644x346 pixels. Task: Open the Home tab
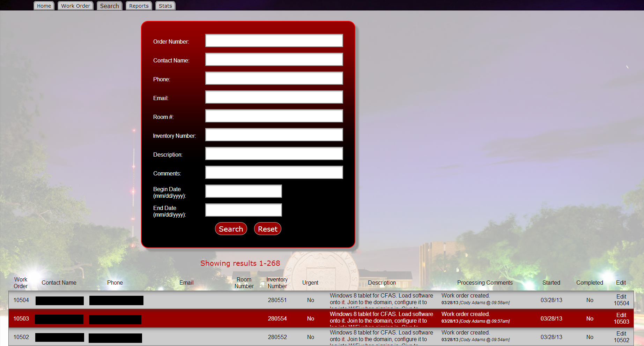[44, 6]
